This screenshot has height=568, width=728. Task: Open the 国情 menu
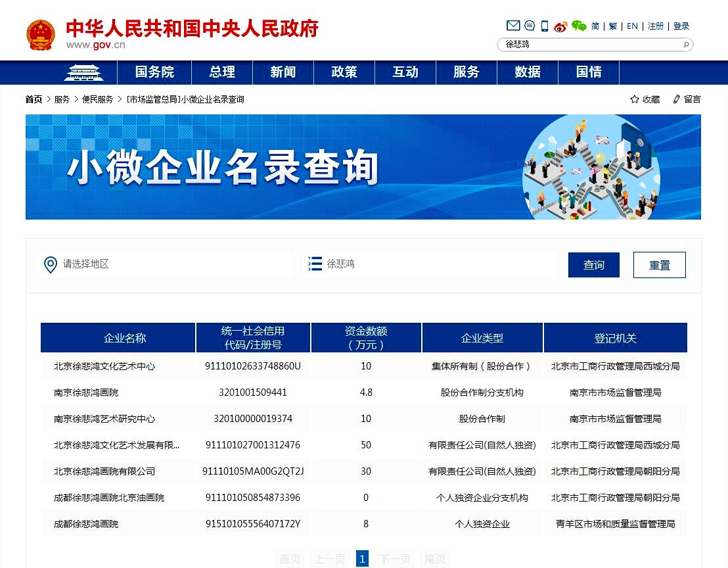[589, 72]
